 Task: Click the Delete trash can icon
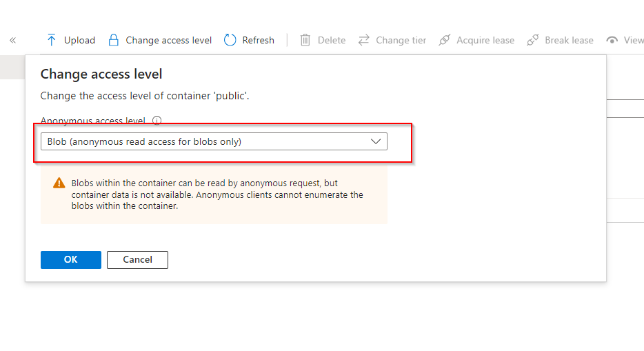click(x=305, y=40)
